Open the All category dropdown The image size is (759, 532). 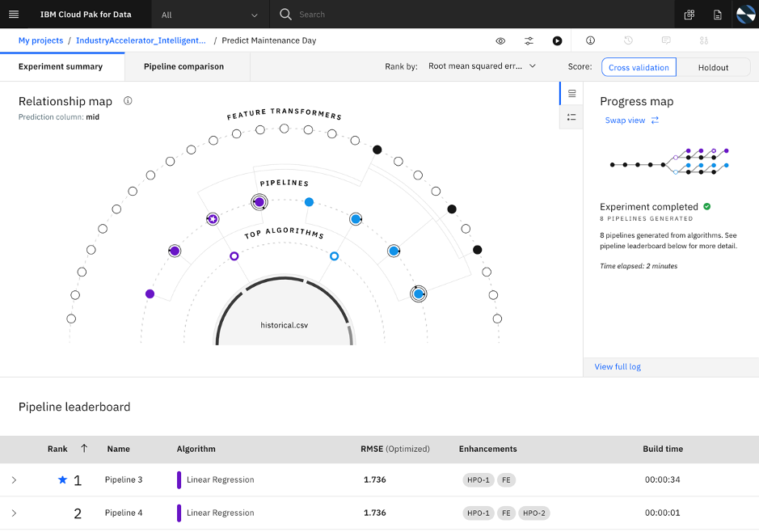pyautogui.click(x=209, y=15)
